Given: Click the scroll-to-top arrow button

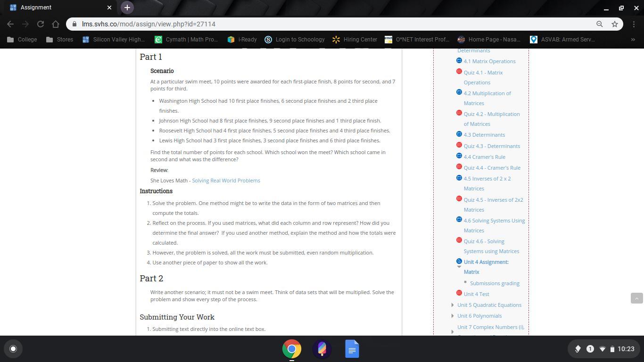Looking at the screenshot, I should click(636, 298).
